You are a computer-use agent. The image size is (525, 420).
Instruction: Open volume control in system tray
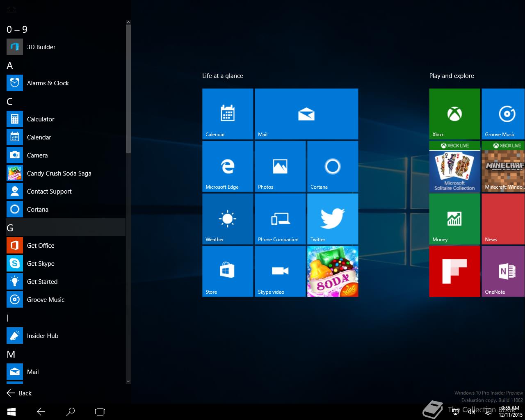[472, 412]
